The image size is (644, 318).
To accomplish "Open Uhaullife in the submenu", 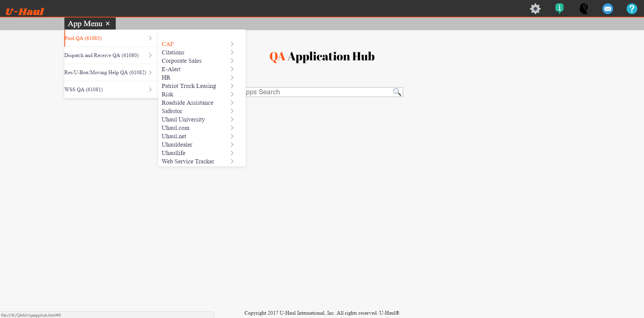I will click(x=173, y=153).
